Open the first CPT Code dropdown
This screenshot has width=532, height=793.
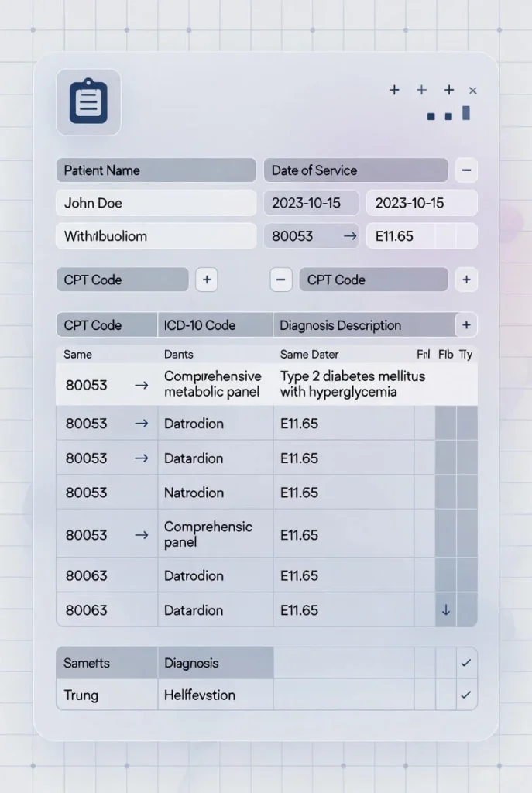[x=122, y=280]
